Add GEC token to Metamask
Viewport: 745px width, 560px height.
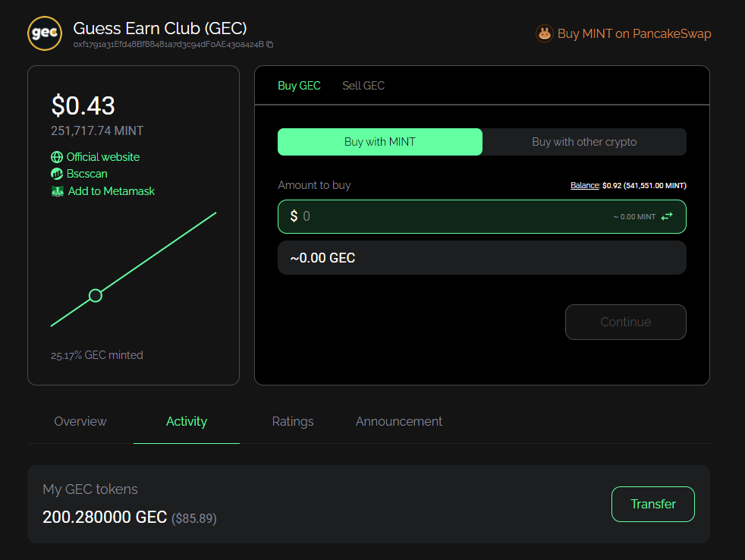coord(112,191)
